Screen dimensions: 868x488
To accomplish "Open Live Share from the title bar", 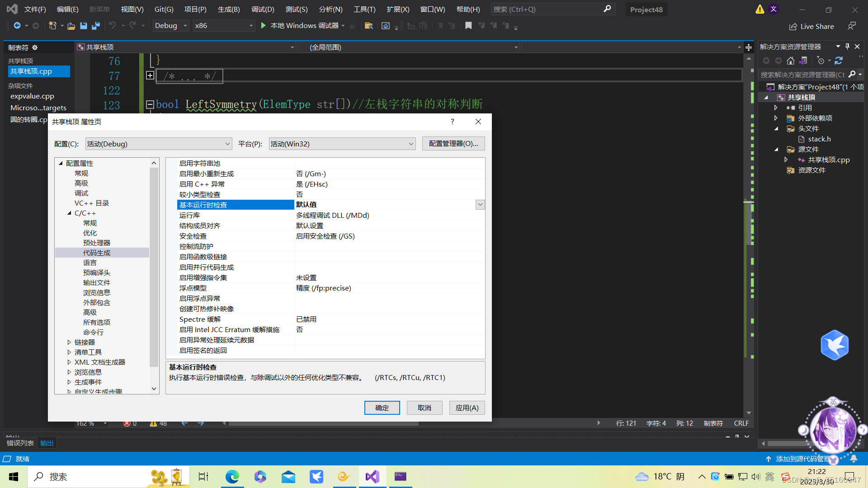I will pyautogui.click(x=811, y=26).
